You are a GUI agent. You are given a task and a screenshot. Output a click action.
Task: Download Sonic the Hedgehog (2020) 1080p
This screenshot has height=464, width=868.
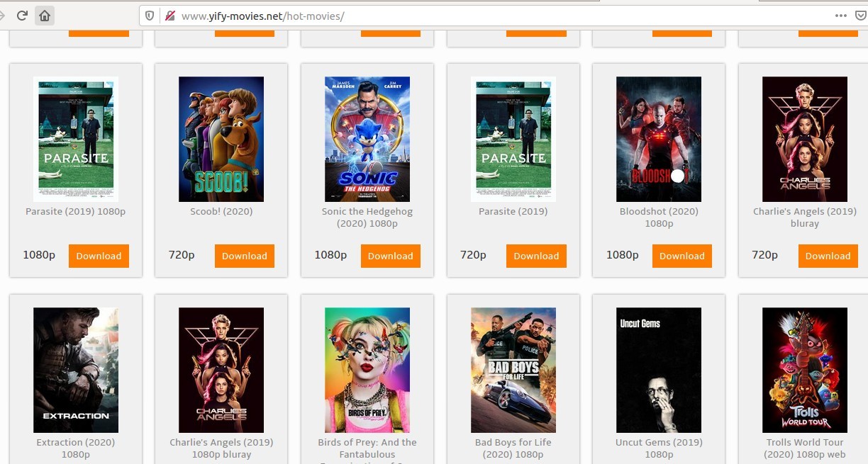pos(391,256)
